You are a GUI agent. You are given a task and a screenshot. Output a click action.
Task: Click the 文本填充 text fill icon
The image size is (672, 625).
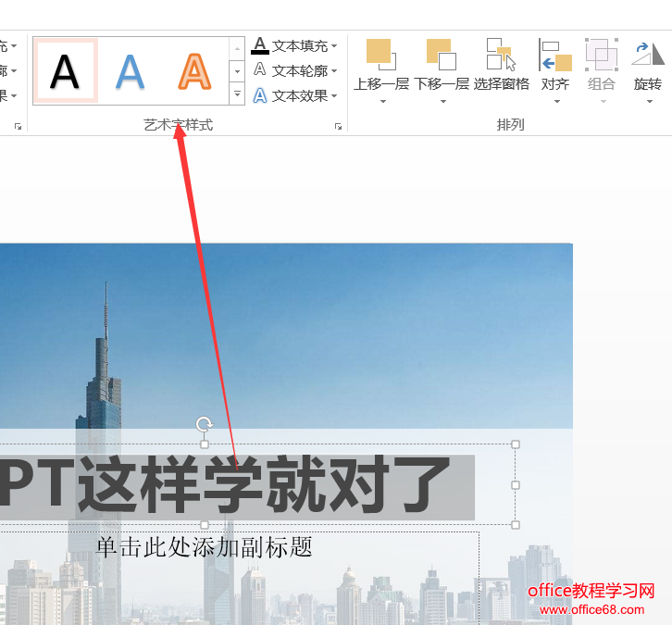tap(260, 45)
